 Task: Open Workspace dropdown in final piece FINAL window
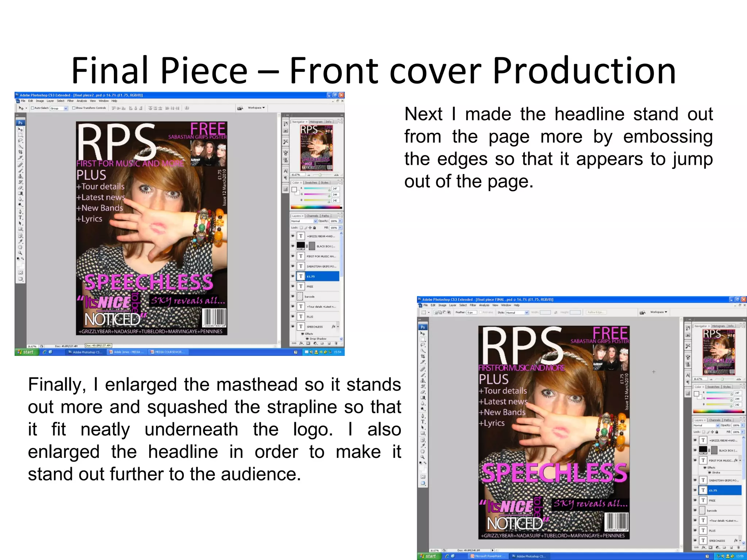pyautogui.click(x=659, y=312)
